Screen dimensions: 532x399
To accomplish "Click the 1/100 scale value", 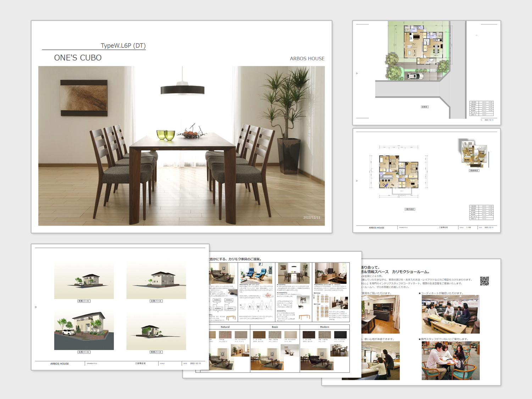I will (x=469, y=227).
